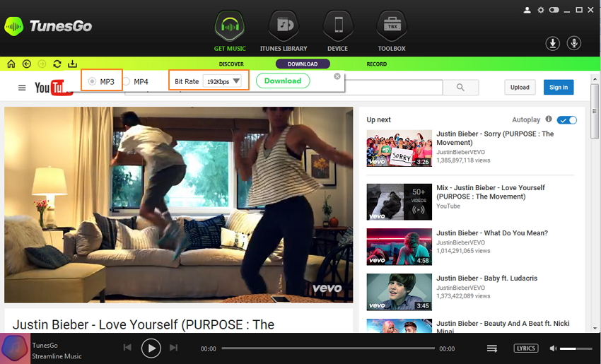The width and height of the screenshot is (601, 364).
Task: Click the Sign in button
Action: tap(559, 88)
